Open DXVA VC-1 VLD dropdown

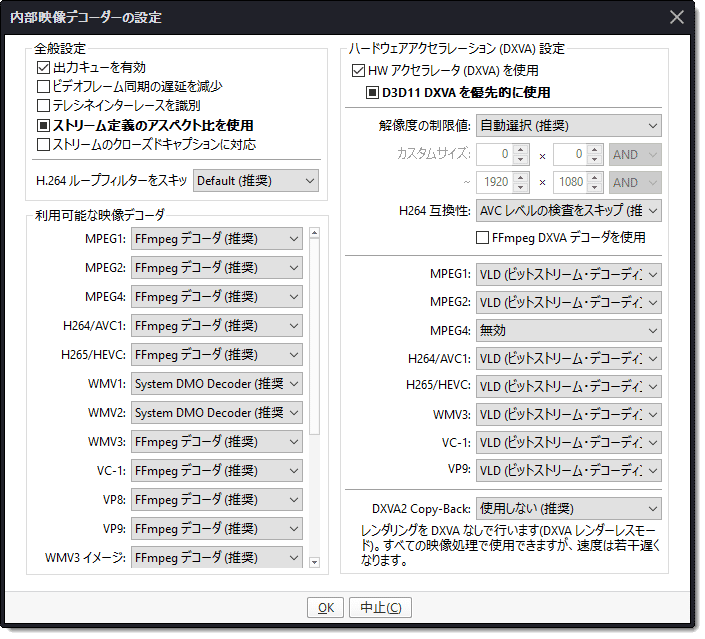569,443
